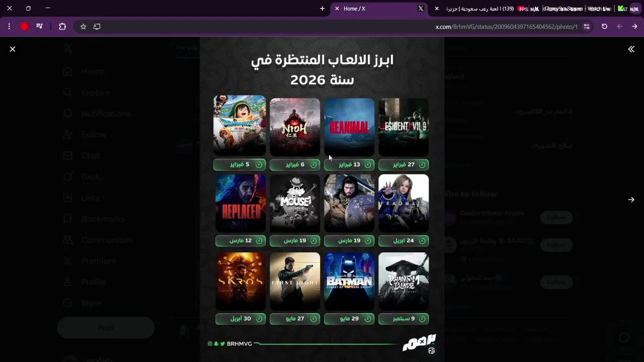Viewport: 644px width, 362px height.
Task: Click the '29 مايو' date label
Action: (349, 319)
